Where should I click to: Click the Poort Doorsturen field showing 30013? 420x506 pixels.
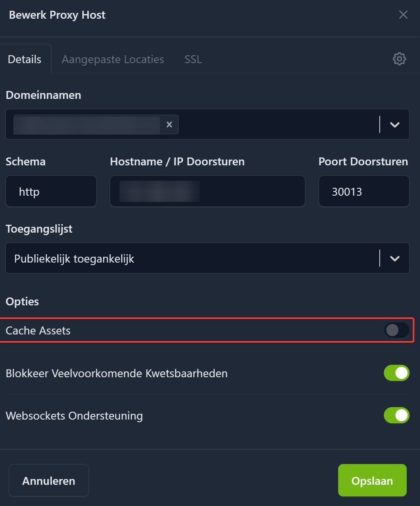point(364,192)
